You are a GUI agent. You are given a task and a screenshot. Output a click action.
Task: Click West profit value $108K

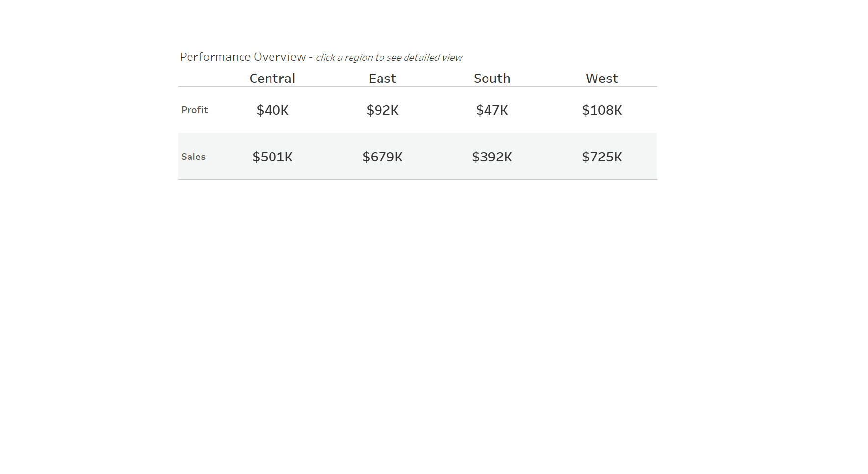point(602,110)
